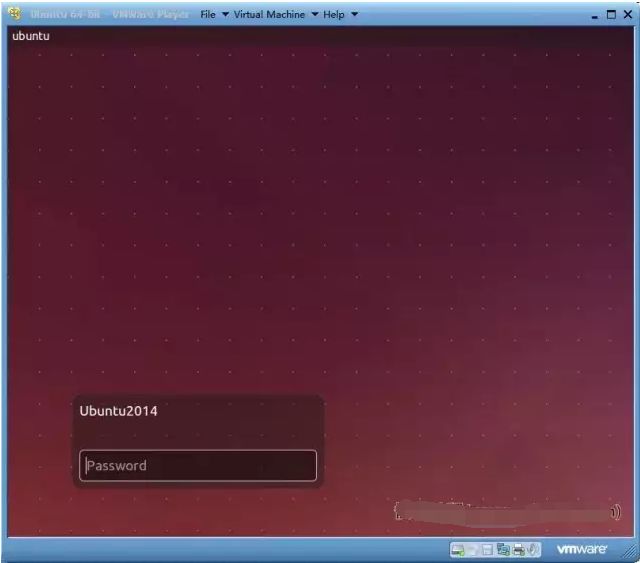Open the File menu
Screen dimensions: 640x563
coord(208,15)
